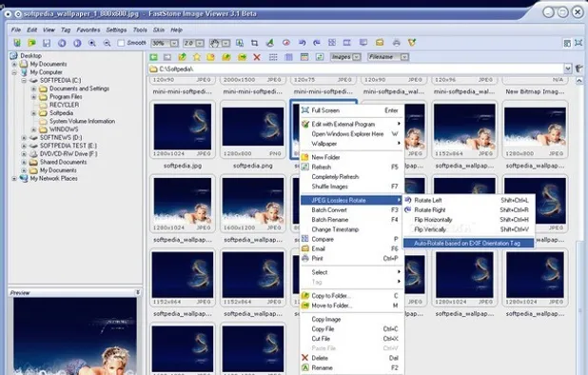
Task: Click Rotate Left in the submenu
Action: coord(468,200)
